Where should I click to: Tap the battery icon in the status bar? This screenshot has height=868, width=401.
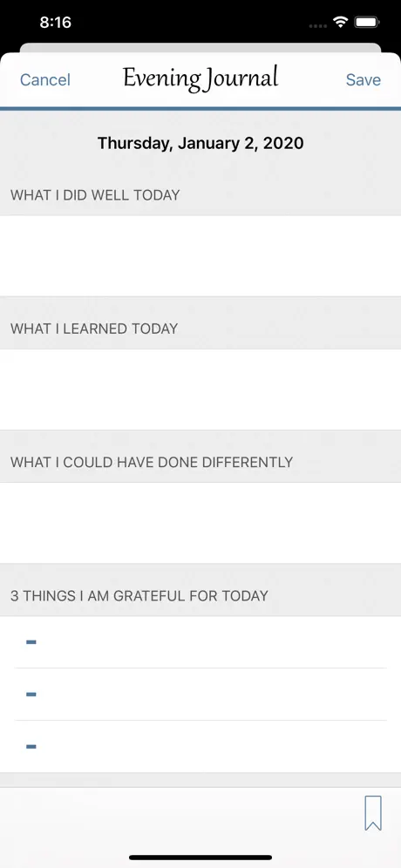pos(367,23)
